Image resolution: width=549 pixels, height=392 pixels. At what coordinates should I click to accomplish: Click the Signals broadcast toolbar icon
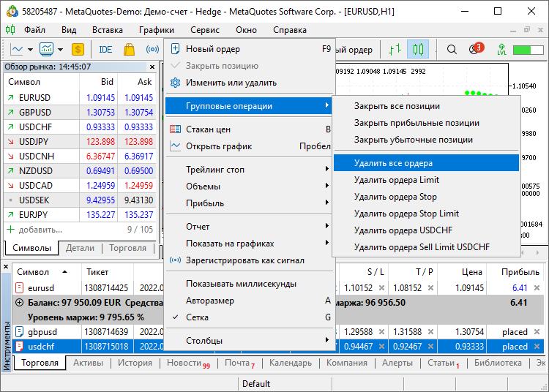click(152, 50)
